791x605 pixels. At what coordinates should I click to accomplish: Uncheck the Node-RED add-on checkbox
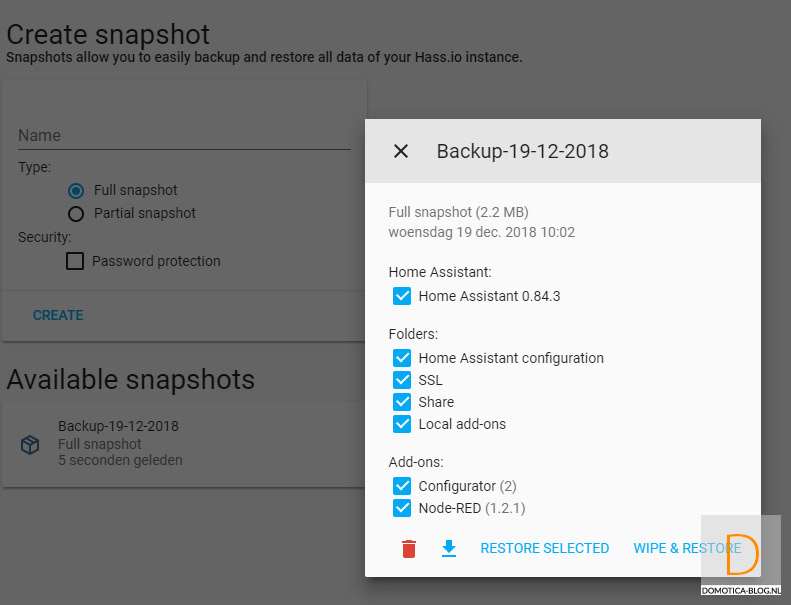tap(402, 508)
